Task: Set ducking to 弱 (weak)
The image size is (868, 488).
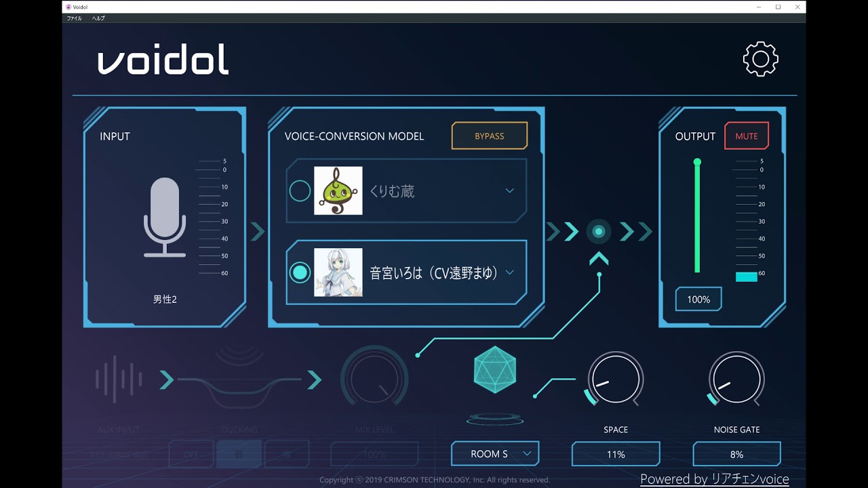Action: coord(239,454)
